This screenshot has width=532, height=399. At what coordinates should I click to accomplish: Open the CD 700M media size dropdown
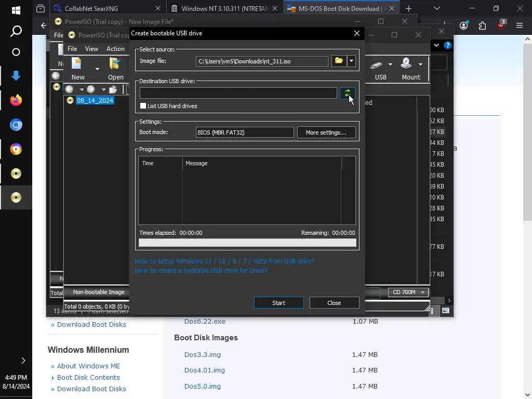click(x=408, y=292)
